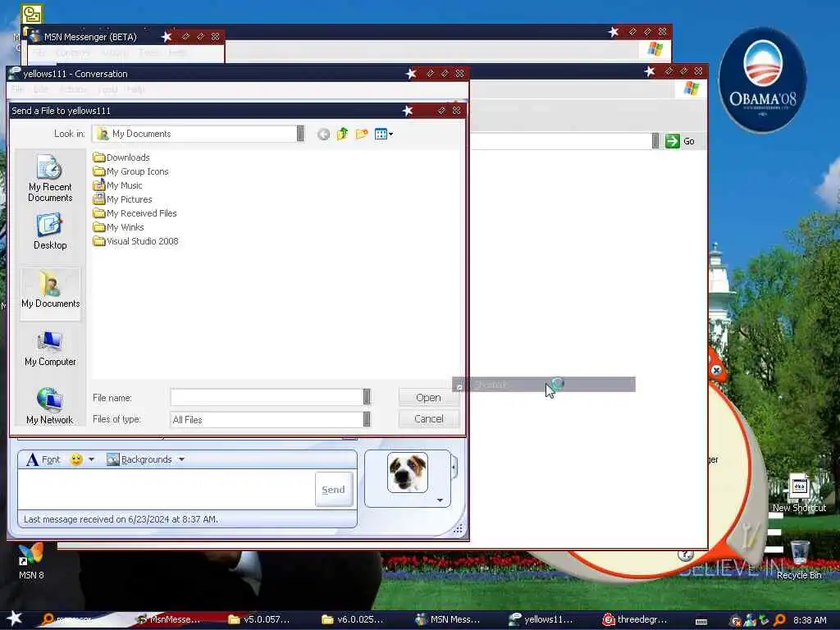Select the My Pictures folder

(122, 199)
